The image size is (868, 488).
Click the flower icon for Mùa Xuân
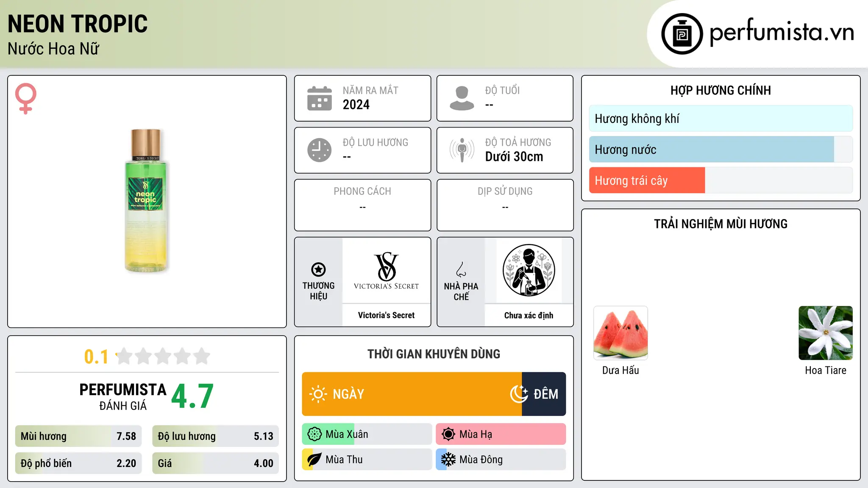[314, 434]
